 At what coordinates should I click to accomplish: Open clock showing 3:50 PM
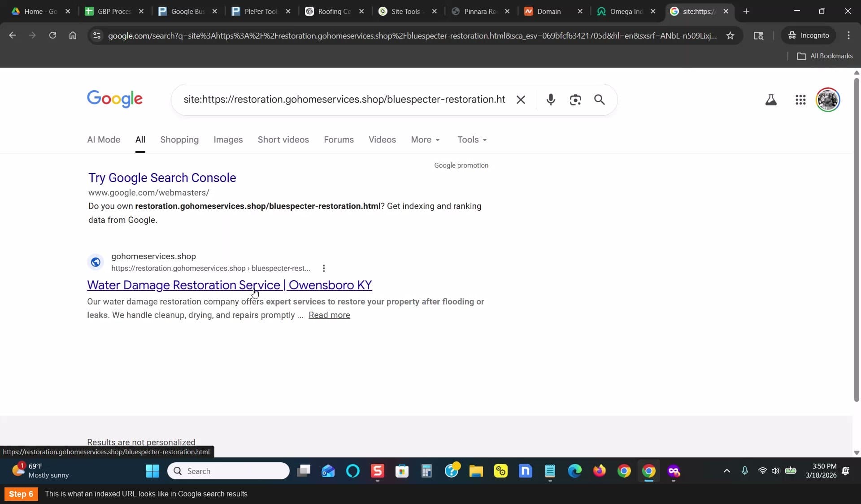[821, 471]
